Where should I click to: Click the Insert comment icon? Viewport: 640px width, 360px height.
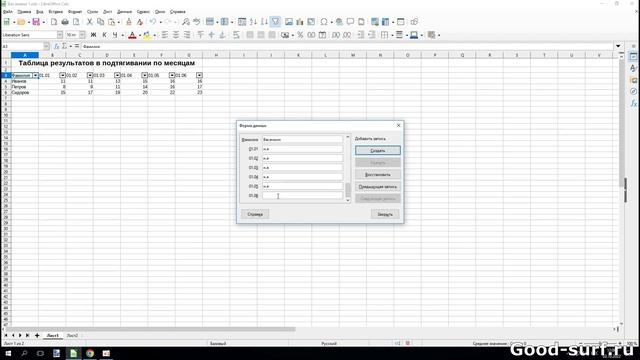tap(350, 22)
